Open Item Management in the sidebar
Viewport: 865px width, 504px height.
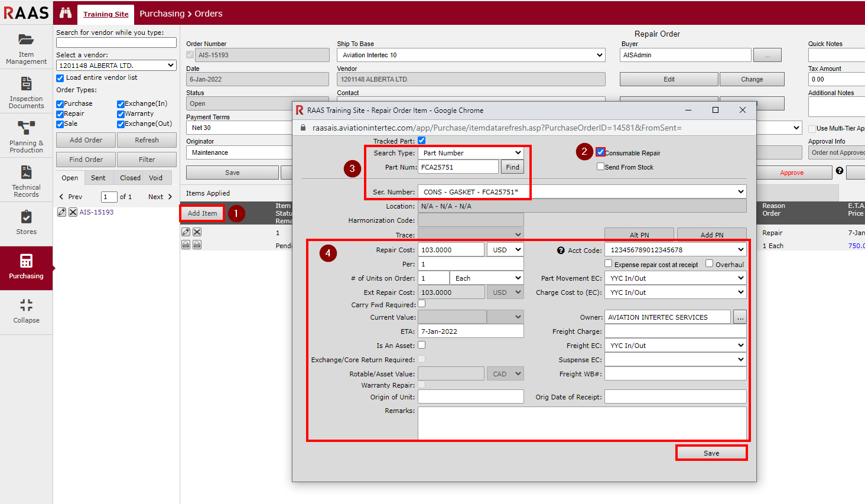click(x=26, y=48)
